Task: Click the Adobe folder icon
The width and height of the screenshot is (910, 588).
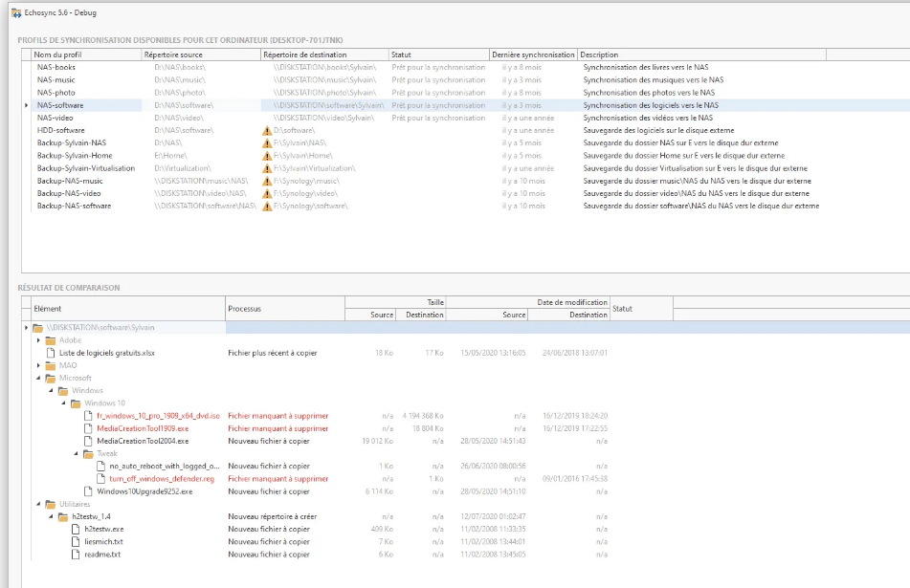Action: (51, 340)
